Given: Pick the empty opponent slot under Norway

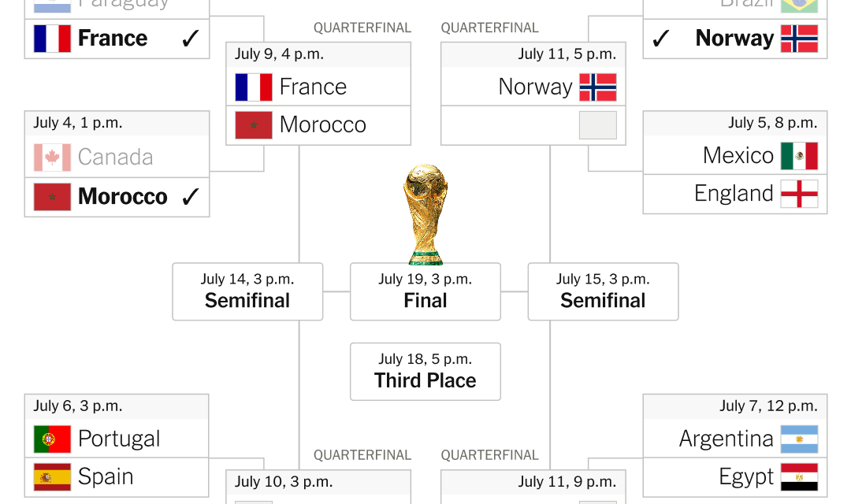Looking at the screenshot, I should pos(533,125).
